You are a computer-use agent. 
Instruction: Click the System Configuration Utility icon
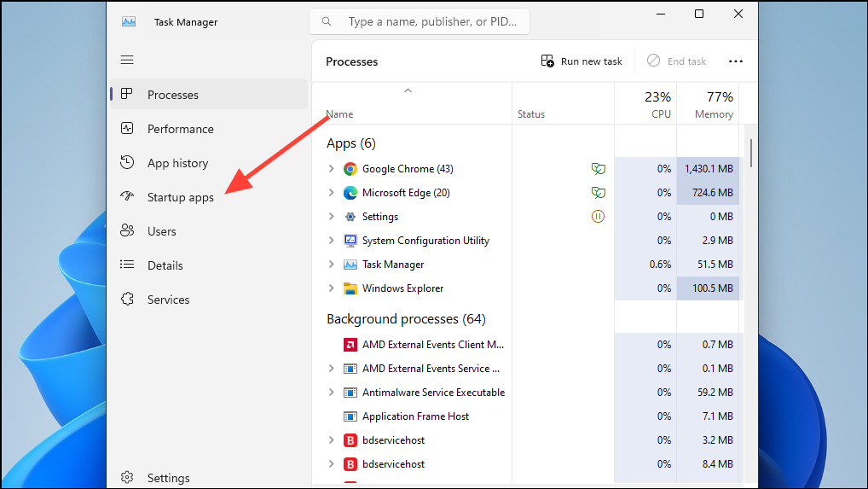350,241
